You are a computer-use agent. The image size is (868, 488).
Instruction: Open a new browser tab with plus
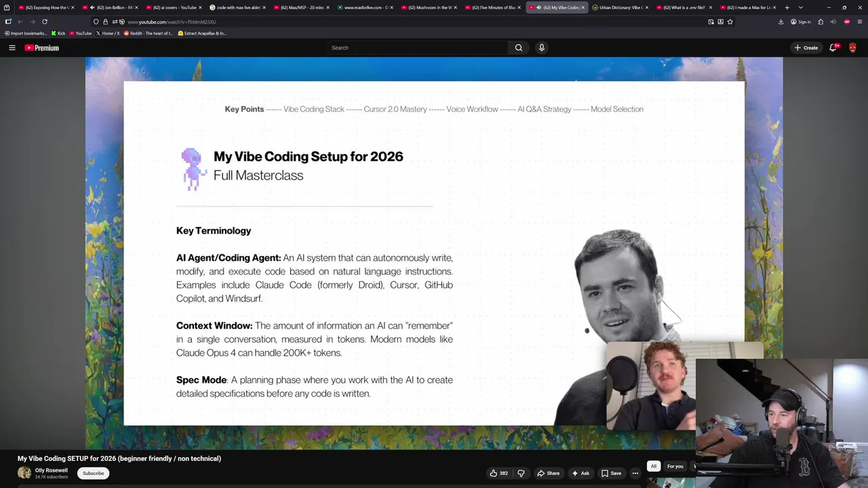(x=787, y=7)
